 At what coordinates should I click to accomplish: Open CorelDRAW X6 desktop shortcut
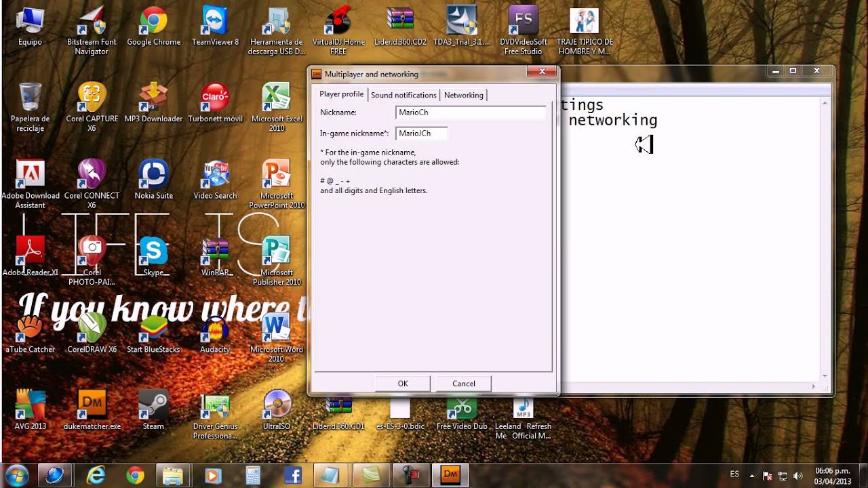[92, 333]
